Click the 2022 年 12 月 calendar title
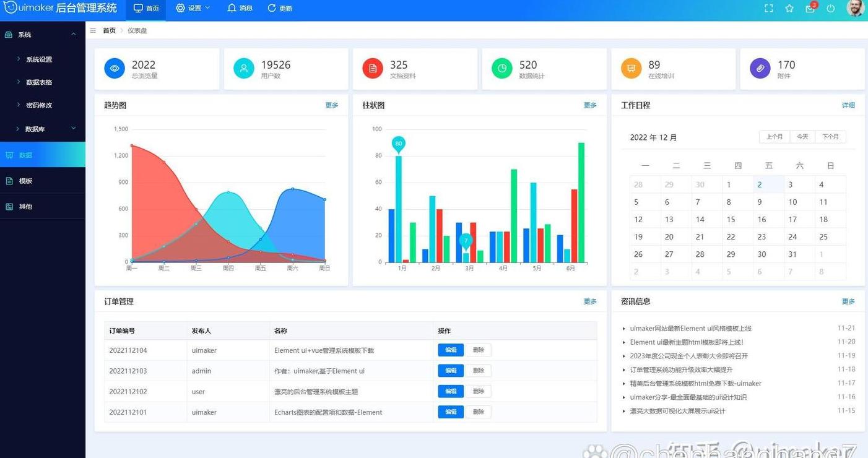Image resolution: width=868 pixels, height=458 pixels. coord(653,137)
